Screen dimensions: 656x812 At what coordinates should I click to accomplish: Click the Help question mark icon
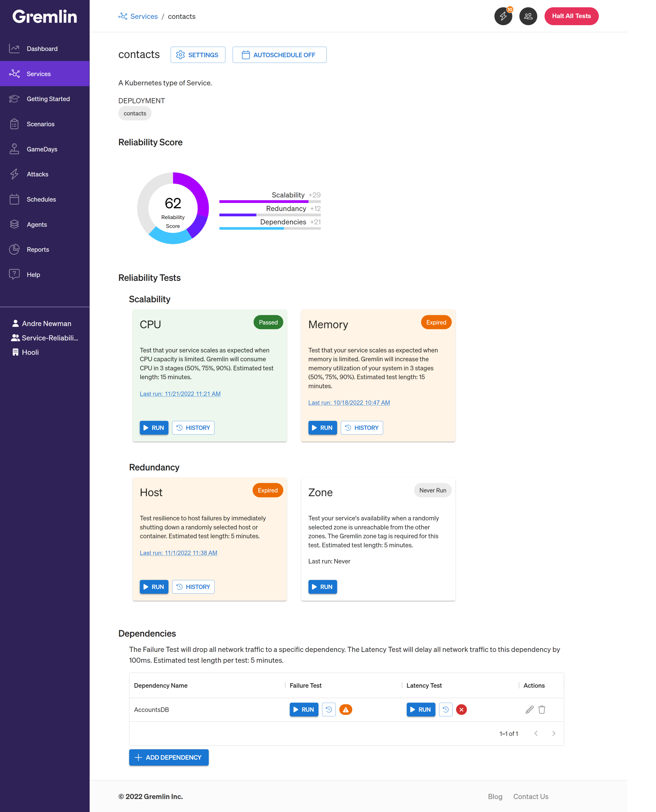point(14,274)
